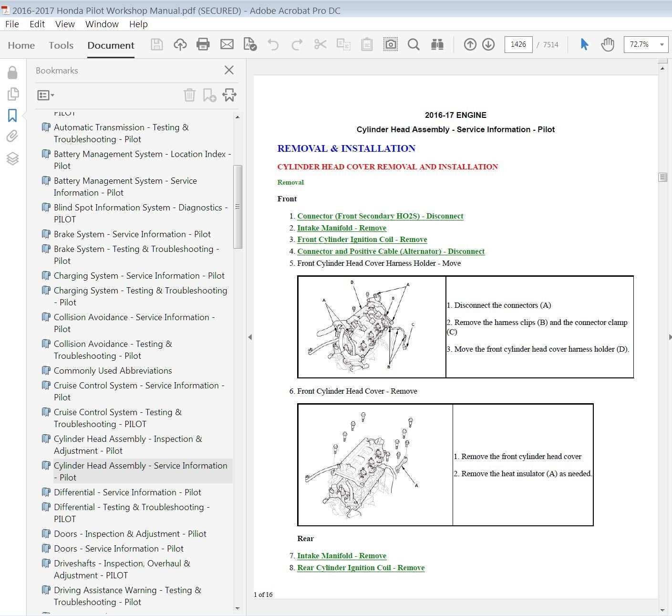Open first Intake Manifold - Remove link
Screen dimensions: 672x616
(341, 228)
